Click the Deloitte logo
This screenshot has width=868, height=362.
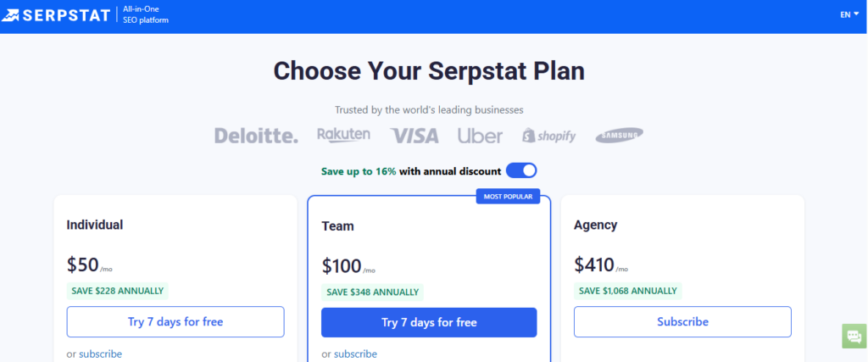click(256, 136)
